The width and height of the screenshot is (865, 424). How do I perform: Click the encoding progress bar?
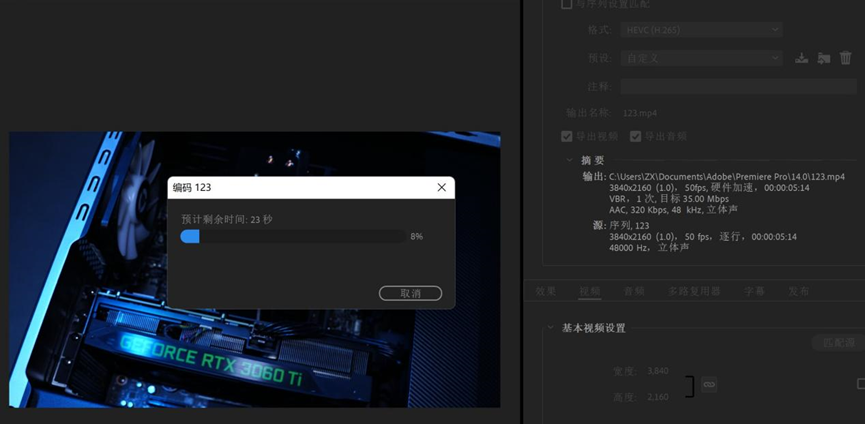[x=293, y=237]
